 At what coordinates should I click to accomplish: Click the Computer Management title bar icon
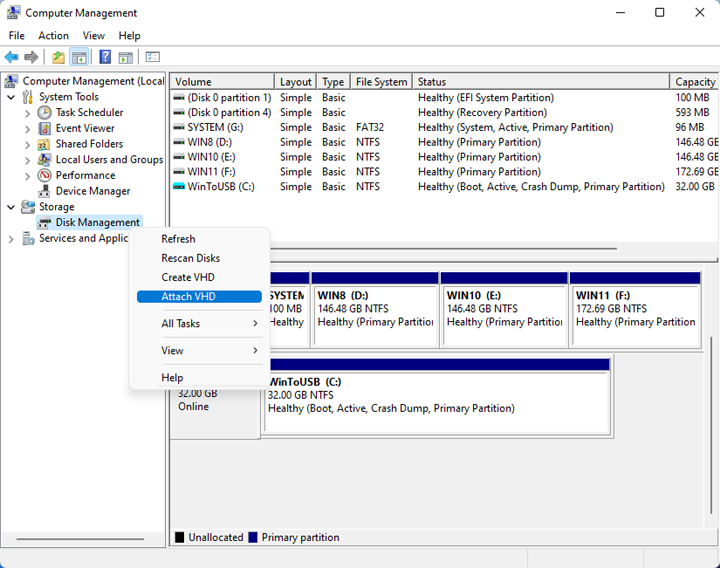[x=13, y=12]
